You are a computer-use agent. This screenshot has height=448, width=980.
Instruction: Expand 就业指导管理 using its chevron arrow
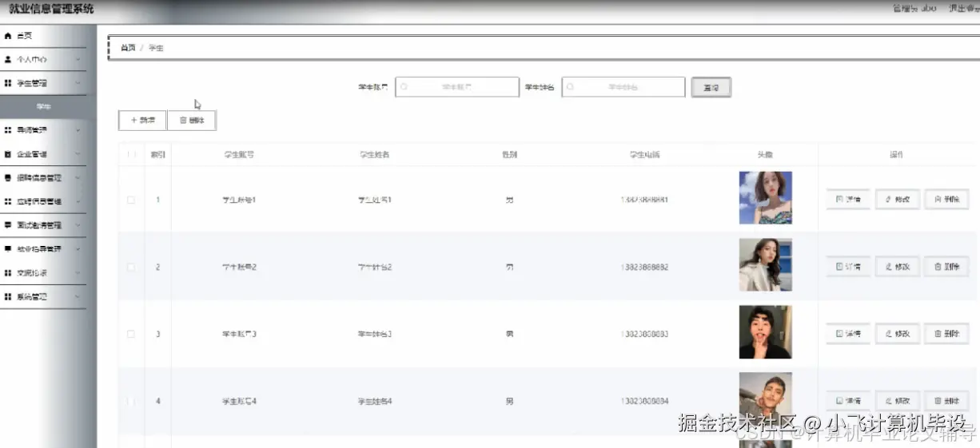(78, 248)
